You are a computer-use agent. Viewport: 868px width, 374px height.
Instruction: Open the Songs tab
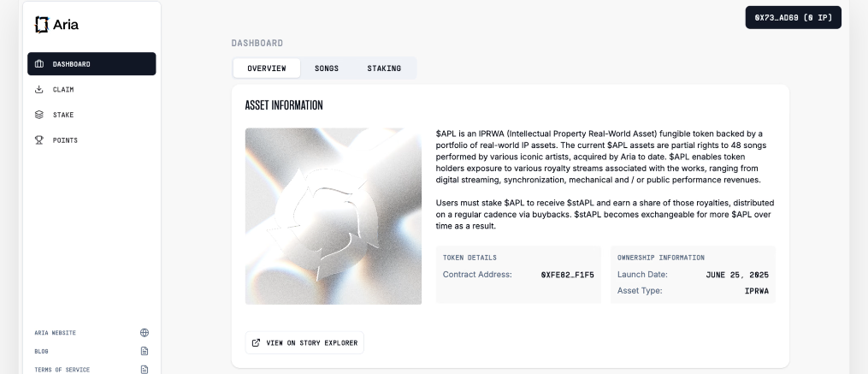point(327,68)
